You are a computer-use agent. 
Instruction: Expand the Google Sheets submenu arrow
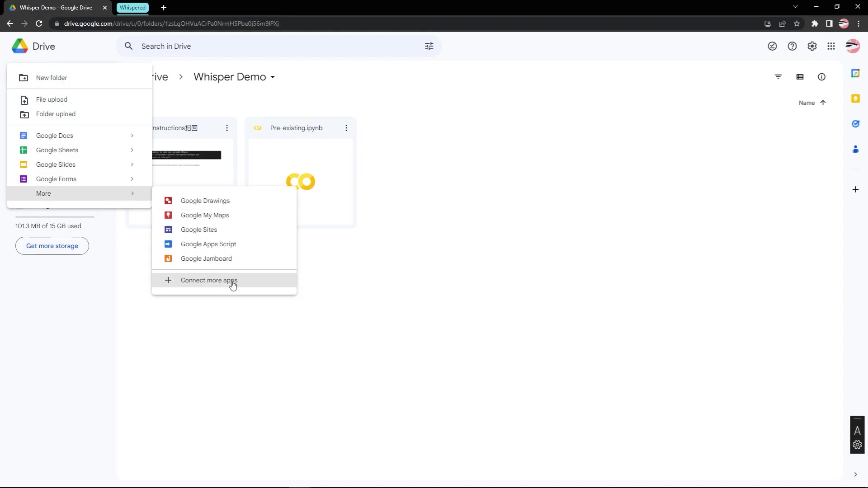(132, 150)
